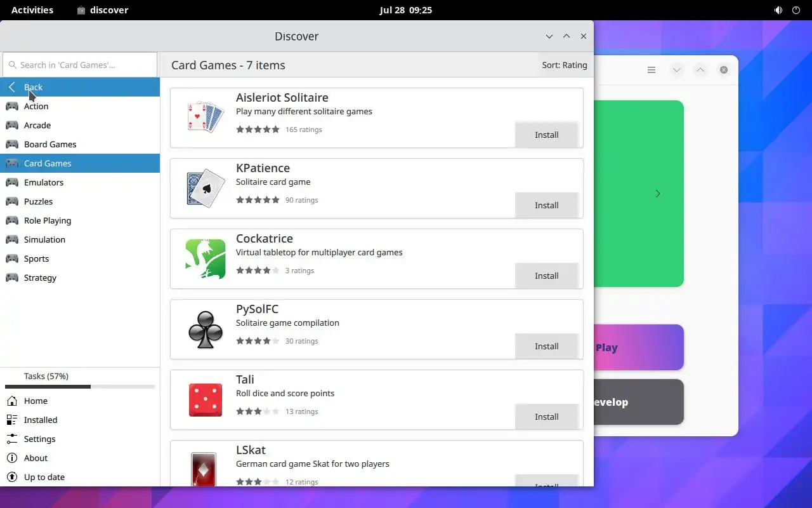
Task: Install KPatience
Action: 546,205
